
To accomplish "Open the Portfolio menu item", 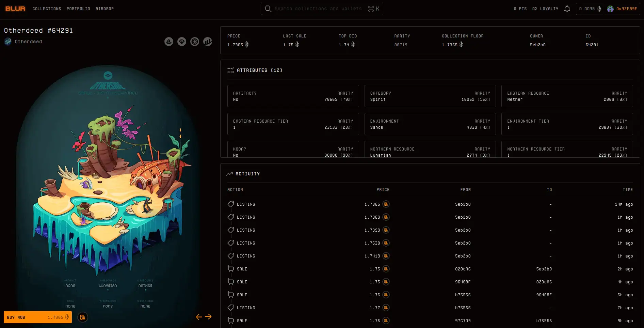I will 78,9.
